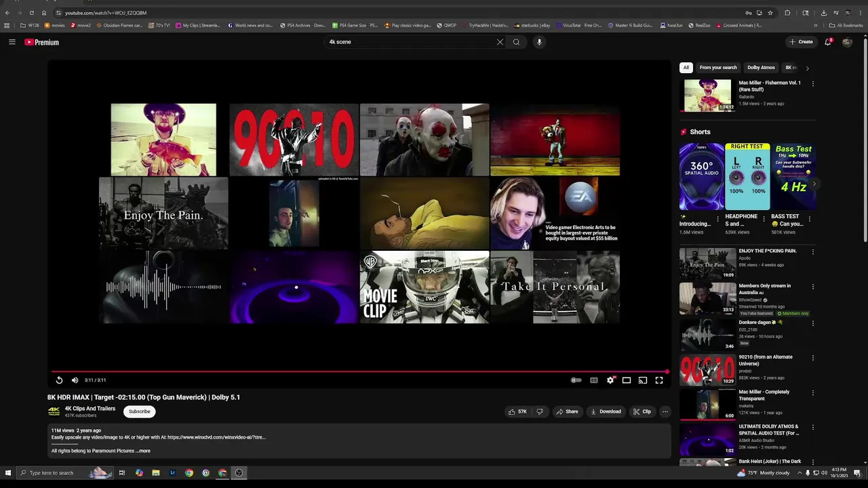
Task: Play the Joker clown mask endscreen tile
Action: click(x=425, y=140)
